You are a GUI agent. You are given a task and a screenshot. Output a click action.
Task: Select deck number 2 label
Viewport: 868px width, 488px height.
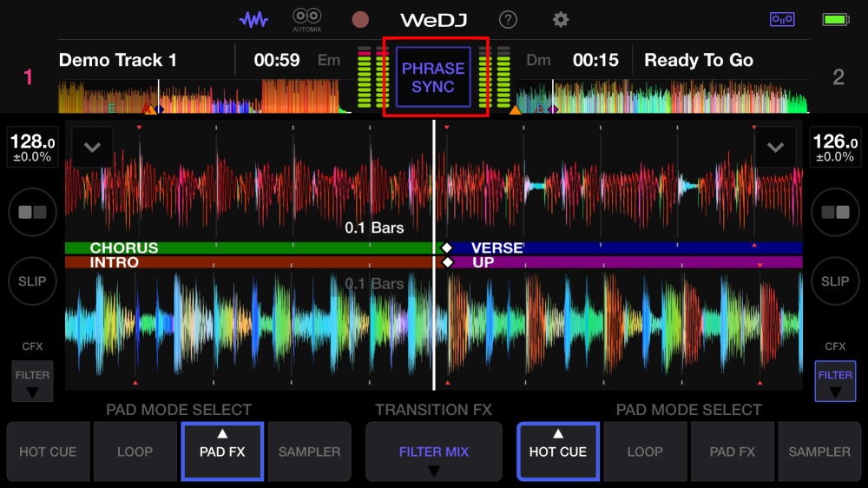[838, 77]
